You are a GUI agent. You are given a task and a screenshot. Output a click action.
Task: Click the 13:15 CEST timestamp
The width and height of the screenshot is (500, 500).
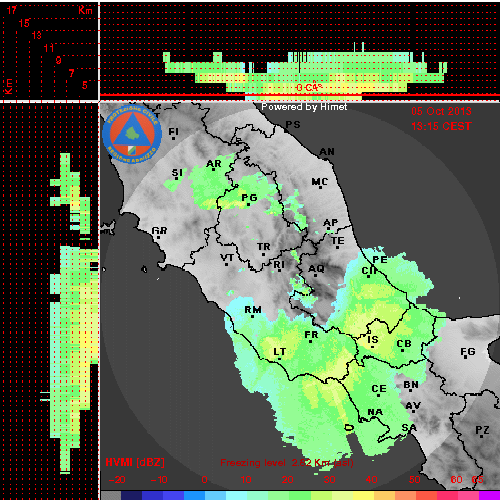click(441, 126)
